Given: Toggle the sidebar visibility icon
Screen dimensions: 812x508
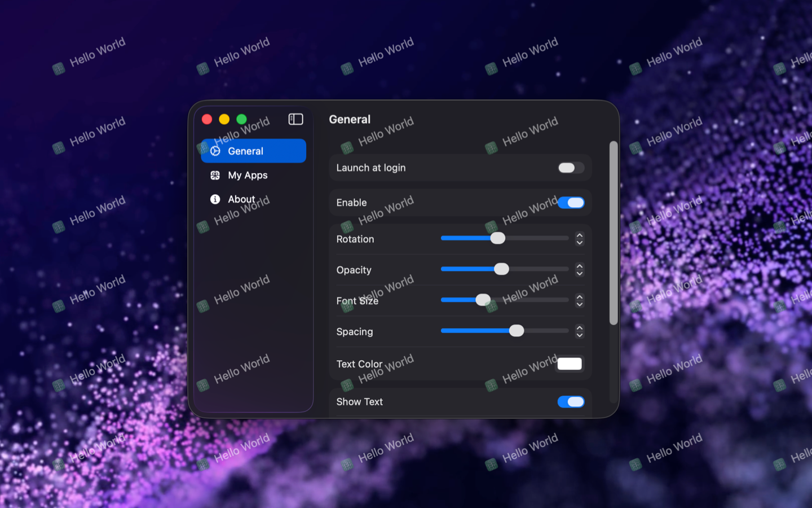Looking at the screenshot, I should tap(295, 119).
